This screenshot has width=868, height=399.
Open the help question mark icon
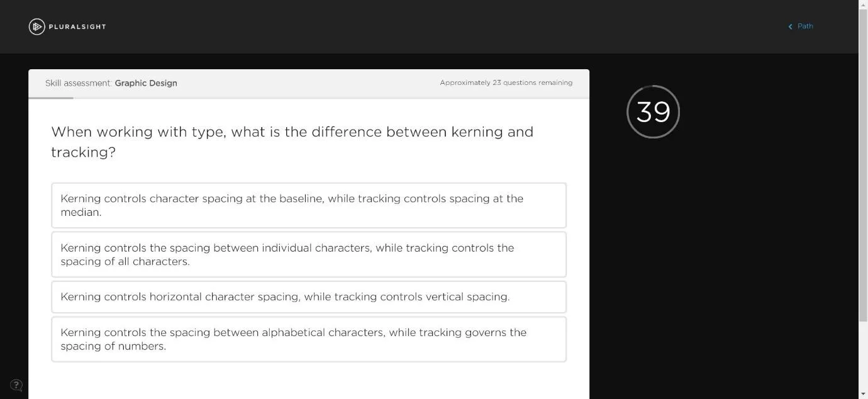pos(16,385)
